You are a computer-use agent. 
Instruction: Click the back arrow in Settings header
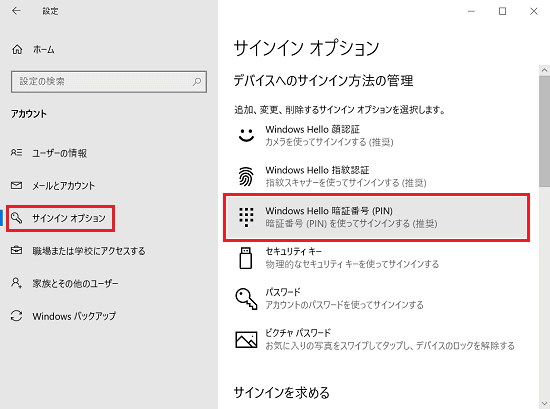[16, 11]
